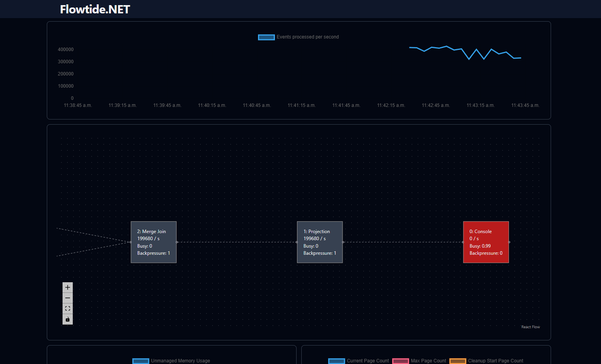The image size is (601, 364).
Task: Click the Console node input handle
Action: point(463,242)
